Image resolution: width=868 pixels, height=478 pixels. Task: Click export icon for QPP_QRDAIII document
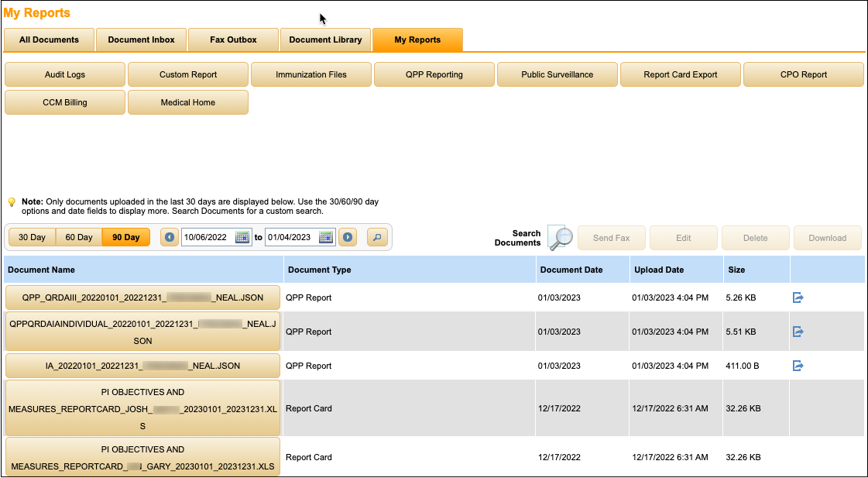pyautogui.click(x=798, y=297)
